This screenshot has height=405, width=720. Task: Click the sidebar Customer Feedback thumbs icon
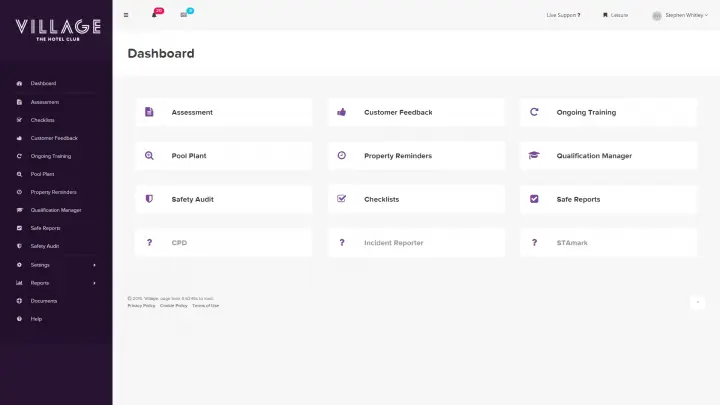coord(19,138)
